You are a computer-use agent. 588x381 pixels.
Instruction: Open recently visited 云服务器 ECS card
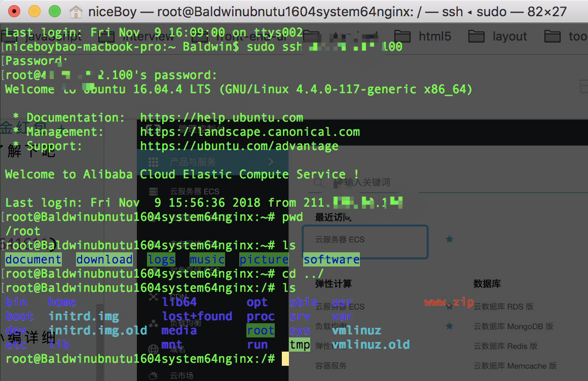[x=365, y=242]
